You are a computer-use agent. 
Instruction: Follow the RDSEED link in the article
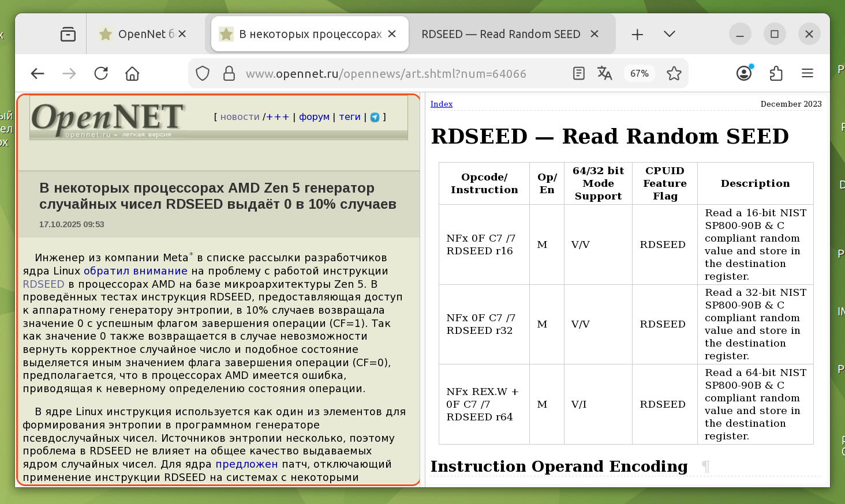43,284
